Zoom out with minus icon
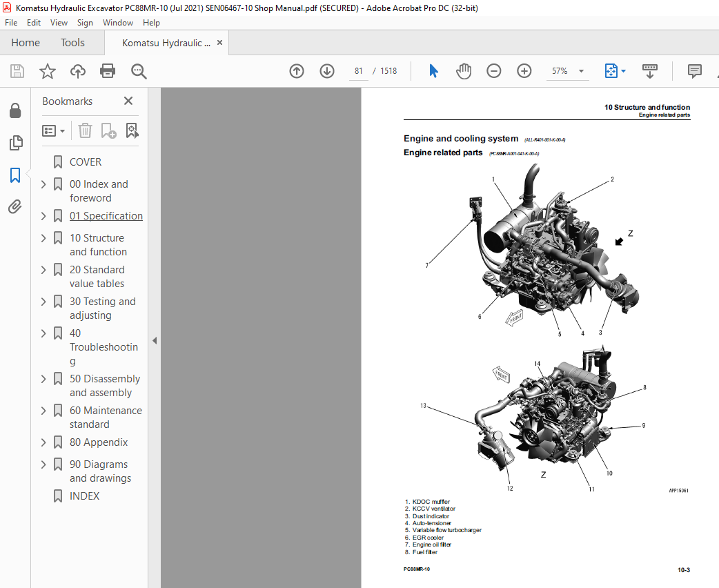The width and height of the screenshot is (719, 588). point(494,71)
